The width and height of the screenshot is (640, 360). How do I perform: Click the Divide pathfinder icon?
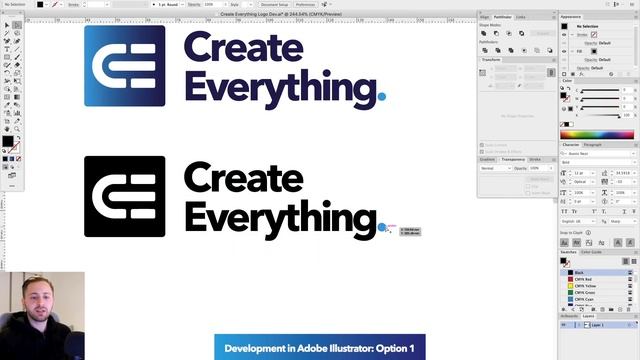(485, 50)
